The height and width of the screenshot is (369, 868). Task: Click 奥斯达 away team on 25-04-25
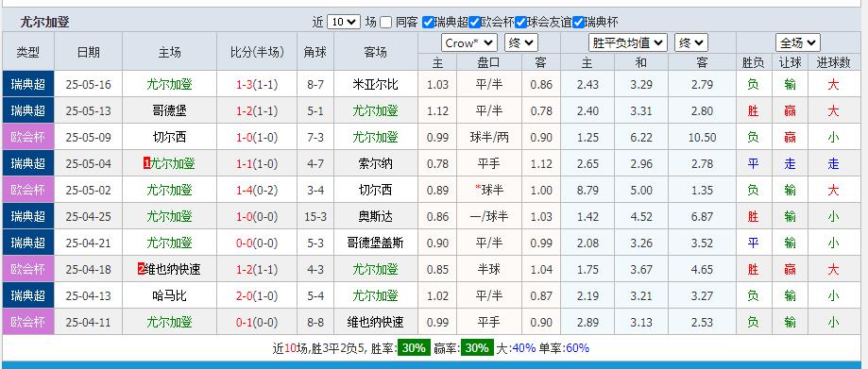click(x=375, y=217)
